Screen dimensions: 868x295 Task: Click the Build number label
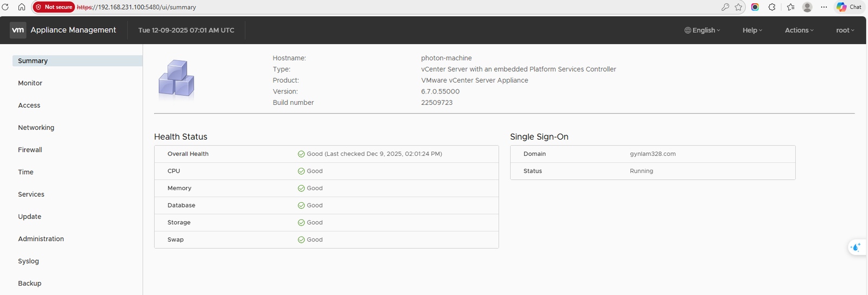293,103
